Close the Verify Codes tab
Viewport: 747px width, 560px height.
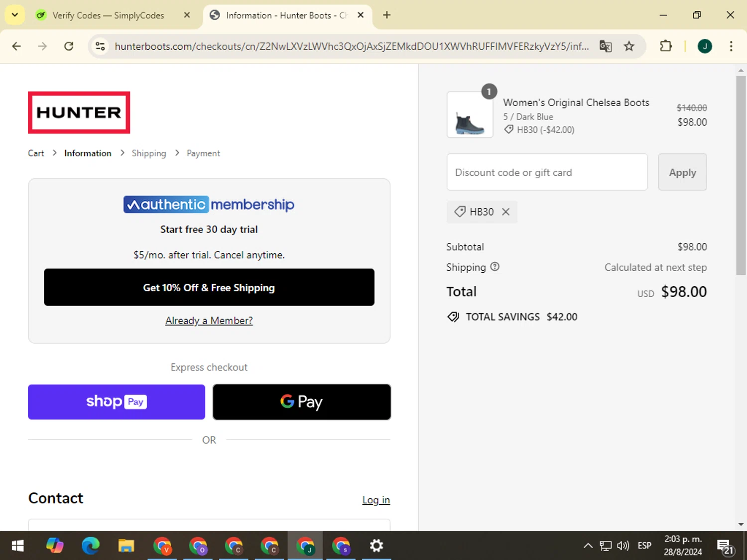187,15
